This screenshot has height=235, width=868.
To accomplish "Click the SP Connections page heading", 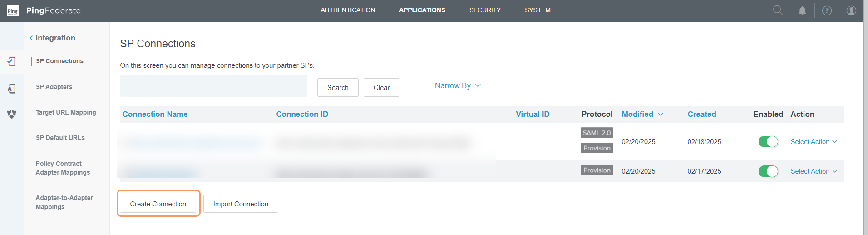I will [x=158, y=44].
